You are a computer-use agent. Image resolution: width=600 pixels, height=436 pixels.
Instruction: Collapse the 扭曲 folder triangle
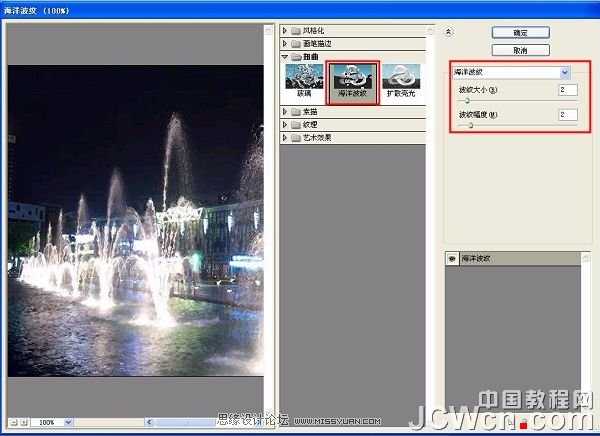[285, 57]
